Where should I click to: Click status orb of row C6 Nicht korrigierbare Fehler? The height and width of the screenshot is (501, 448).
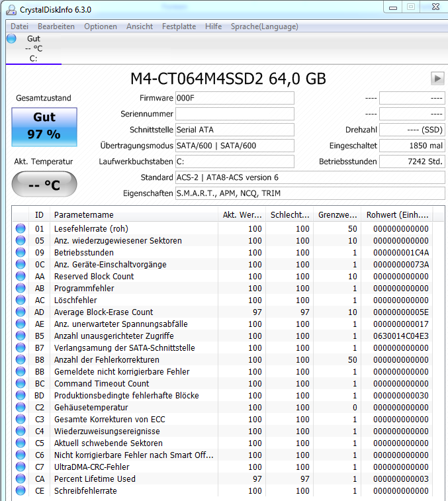tap(21, 455)
